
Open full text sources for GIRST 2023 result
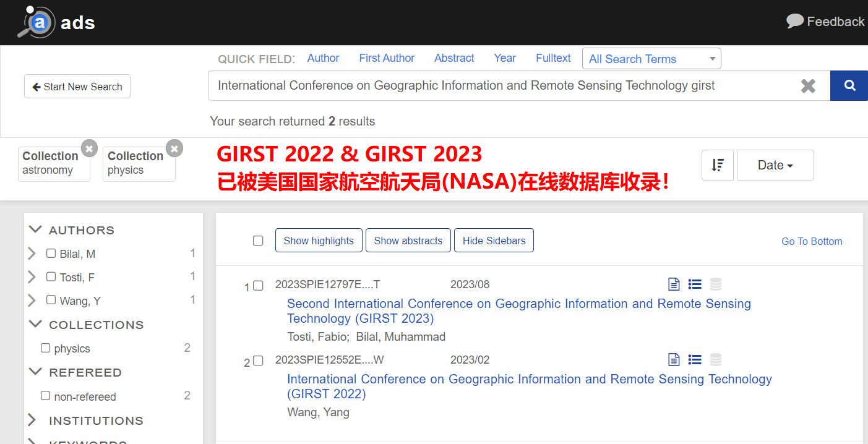coord(674,284)
